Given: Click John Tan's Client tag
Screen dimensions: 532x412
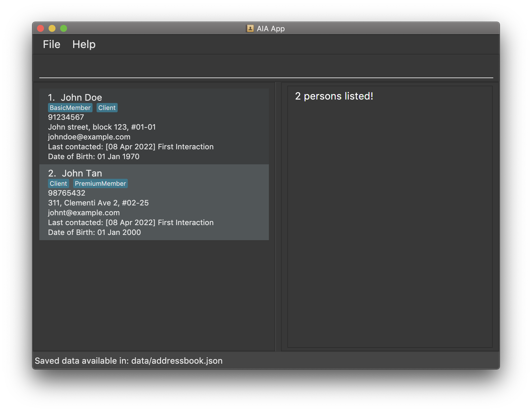Looking at the screenshot, I should [x=58, y=183].
